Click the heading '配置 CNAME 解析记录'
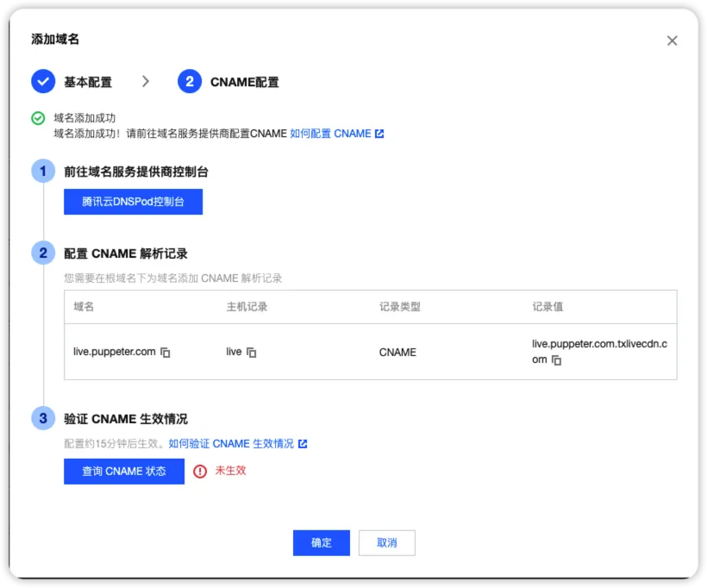 point(125,253)
